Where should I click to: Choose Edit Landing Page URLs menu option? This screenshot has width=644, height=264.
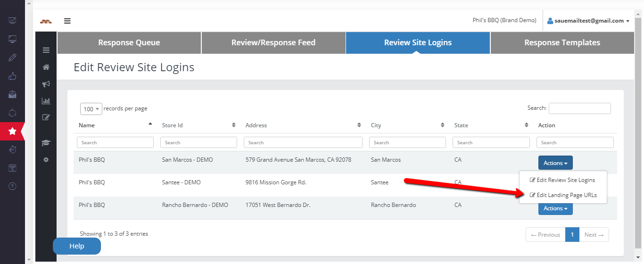coord(563,195)
